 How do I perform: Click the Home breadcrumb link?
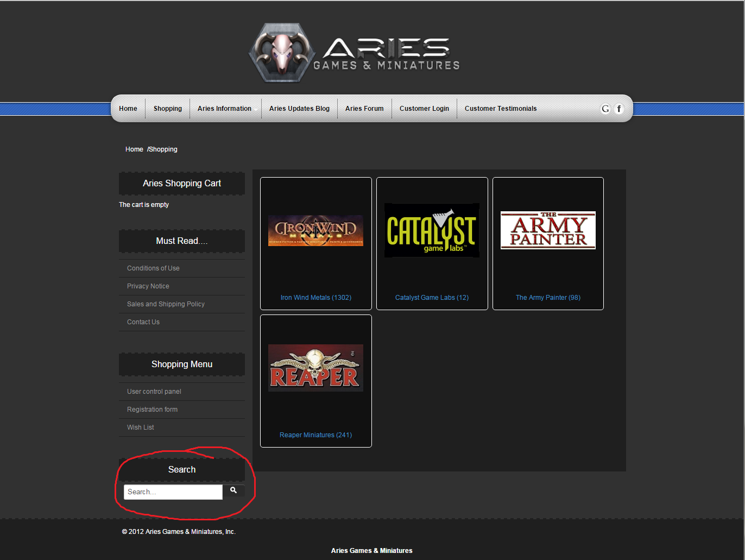(134, 149)
